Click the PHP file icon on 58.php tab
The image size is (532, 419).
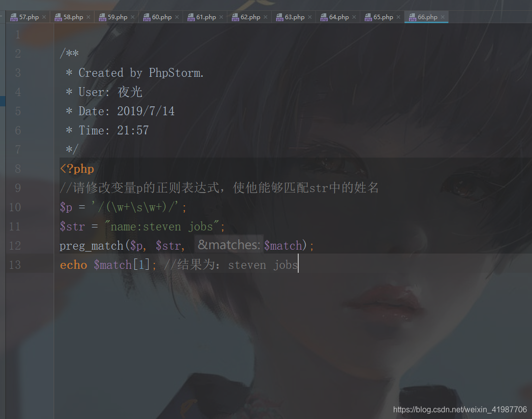click(58, 17)
